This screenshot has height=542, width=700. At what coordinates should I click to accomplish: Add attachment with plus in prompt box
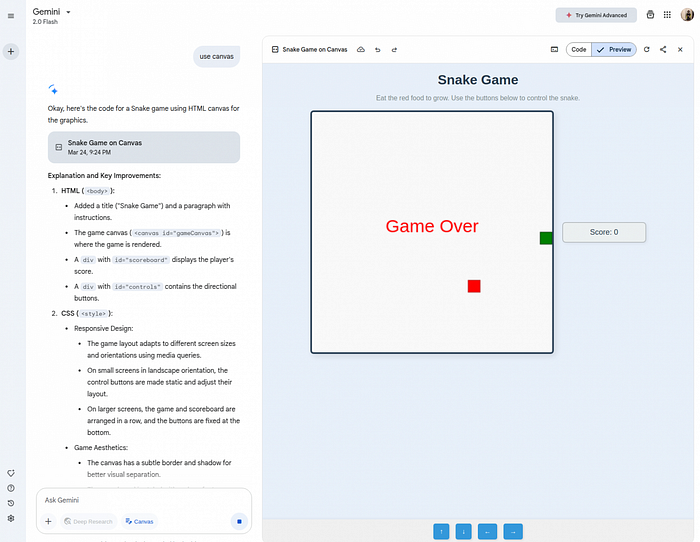click(48, 521)
